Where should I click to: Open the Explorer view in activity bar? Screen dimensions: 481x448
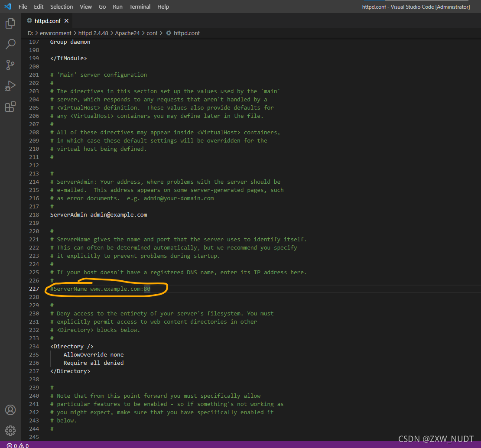click(x=10, y=23)
